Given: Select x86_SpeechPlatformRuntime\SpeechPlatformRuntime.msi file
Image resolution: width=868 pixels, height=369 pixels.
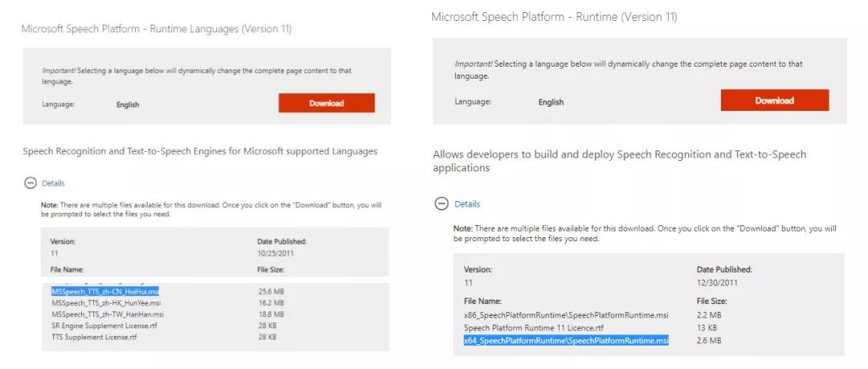Looking at the screenshot, I should (566, 315).
